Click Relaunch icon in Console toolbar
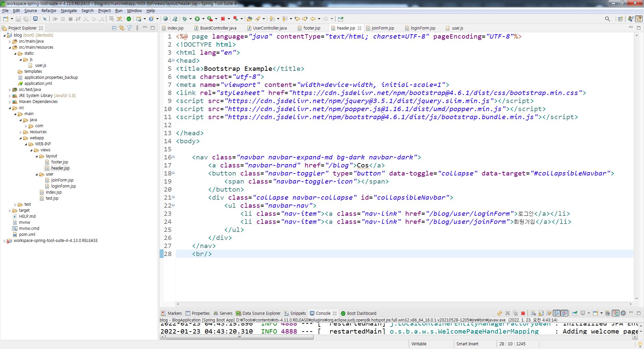 coord(499,313)
